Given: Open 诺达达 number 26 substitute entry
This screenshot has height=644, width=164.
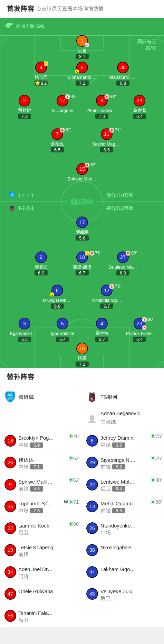Looking at the screenshot, I should point(41,463).
